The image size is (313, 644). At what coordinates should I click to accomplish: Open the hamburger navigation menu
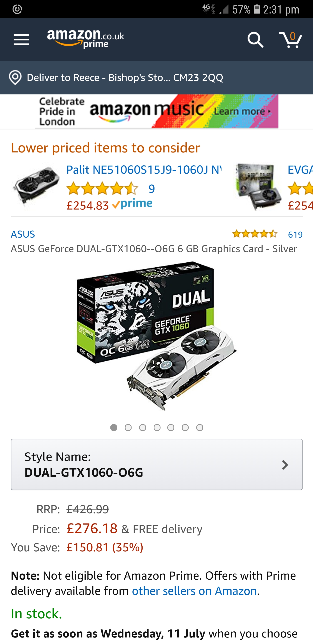[x=21, y=40]
